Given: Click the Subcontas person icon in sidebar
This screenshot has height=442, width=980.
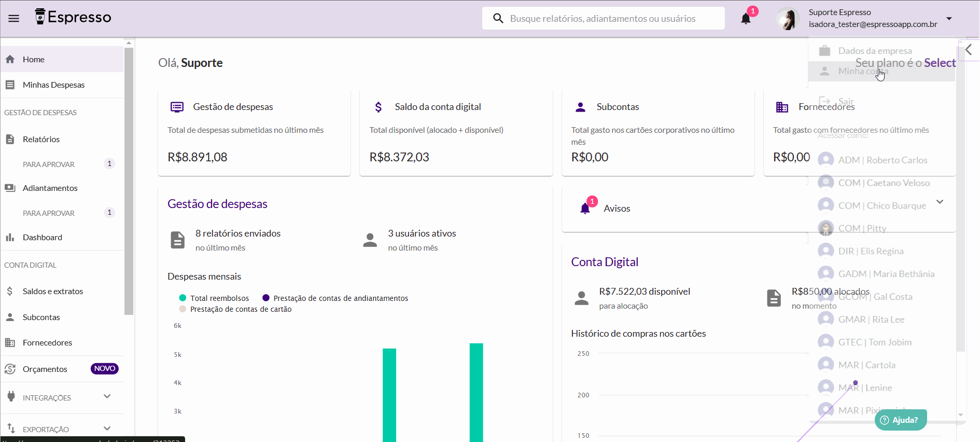Looking at the screenshot, I should 10,317.
